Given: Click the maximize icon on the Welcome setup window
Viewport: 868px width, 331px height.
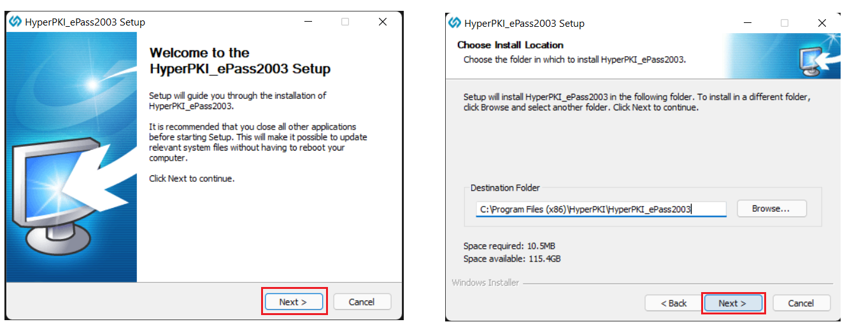Looking at the screenshot, I should pyautogui.click(x=345, y=22).
